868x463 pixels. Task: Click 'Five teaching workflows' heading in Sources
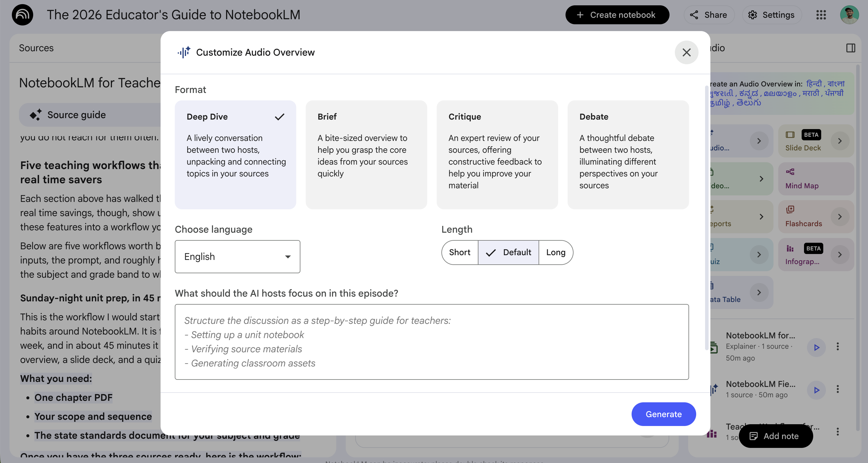(x=90, y=172)
